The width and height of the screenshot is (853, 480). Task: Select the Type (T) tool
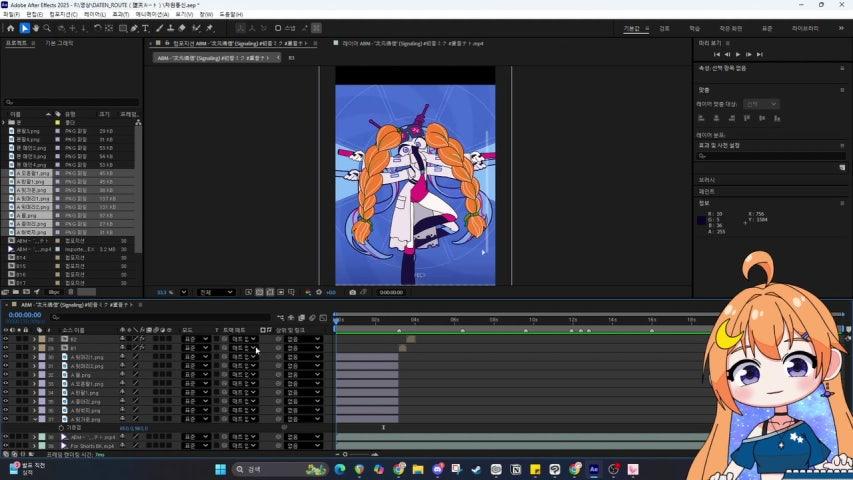tap(146, 28)
